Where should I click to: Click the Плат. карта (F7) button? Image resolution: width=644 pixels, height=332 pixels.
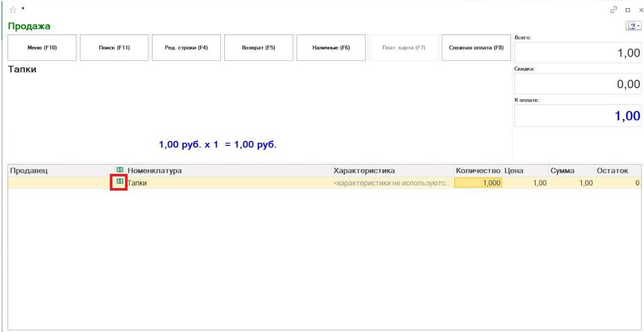[x=404, y=48]
